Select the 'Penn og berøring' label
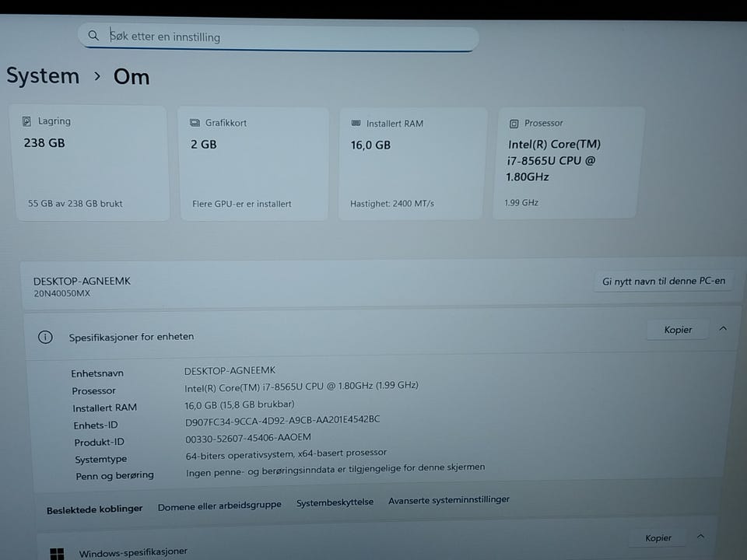 [115, 475]
